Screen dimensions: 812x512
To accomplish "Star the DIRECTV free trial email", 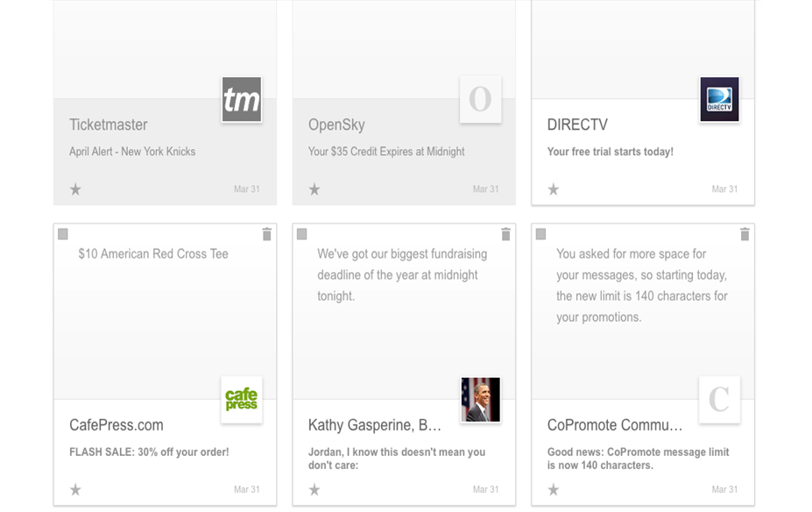I will pyautogui.click(x=554, y=189).
